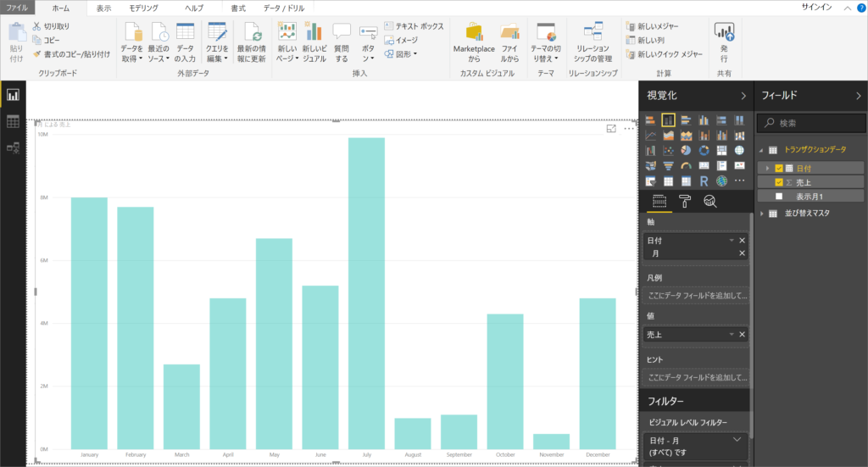This screenshot has height=467, width=868.
Task: Select the stacked area chart visual
Action: click(x=686, y=136)
